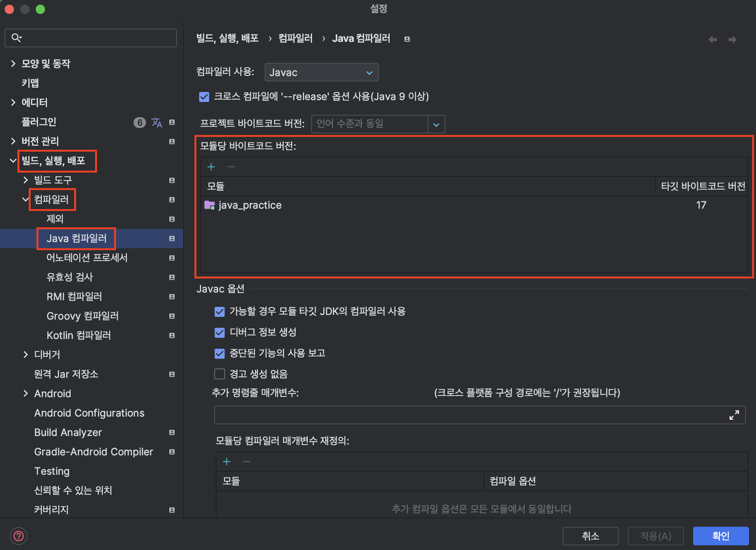Click the back navigation arrow icon
Screen dimensions: 756x550
click(x=713, y=40)
